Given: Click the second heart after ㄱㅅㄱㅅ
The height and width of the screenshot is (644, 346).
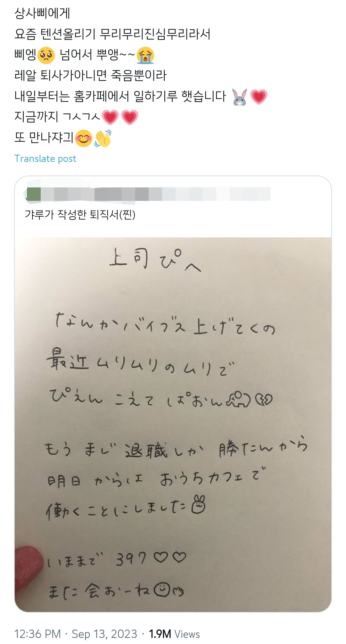Looking at the screenshot, I should (x=129, y=117).
